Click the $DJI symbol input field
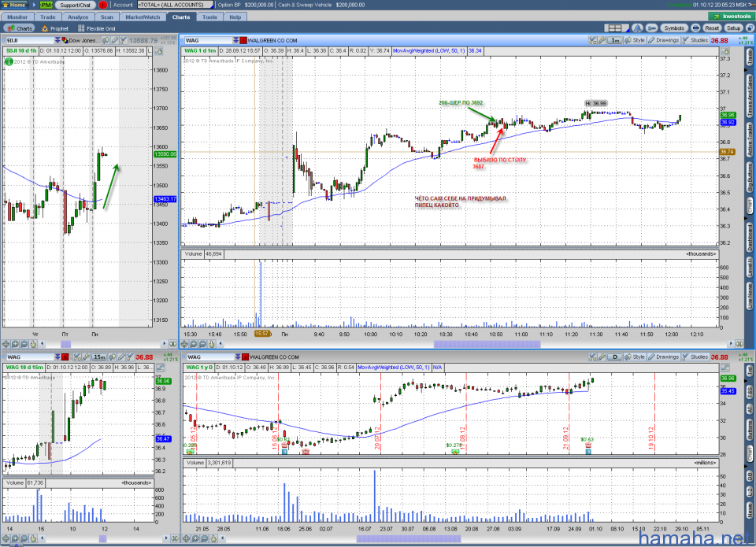The width and height of the screenshot is (756, 547). pyautogui.click(x=29, y=40)
